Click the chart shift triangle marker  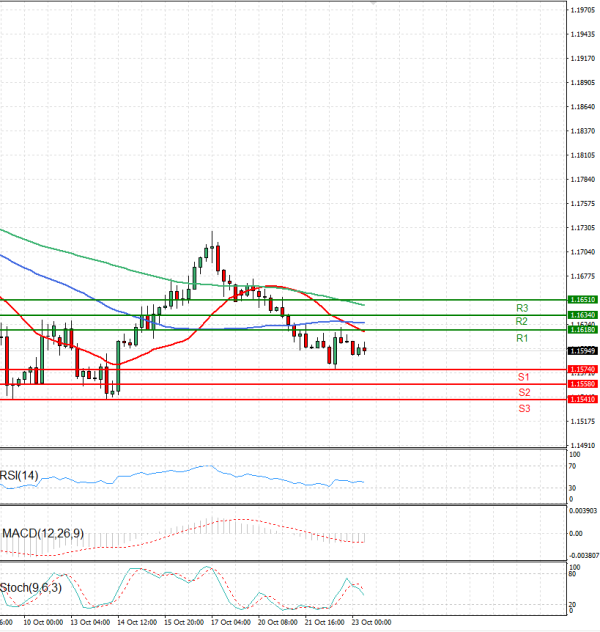[x=375, y=5]
